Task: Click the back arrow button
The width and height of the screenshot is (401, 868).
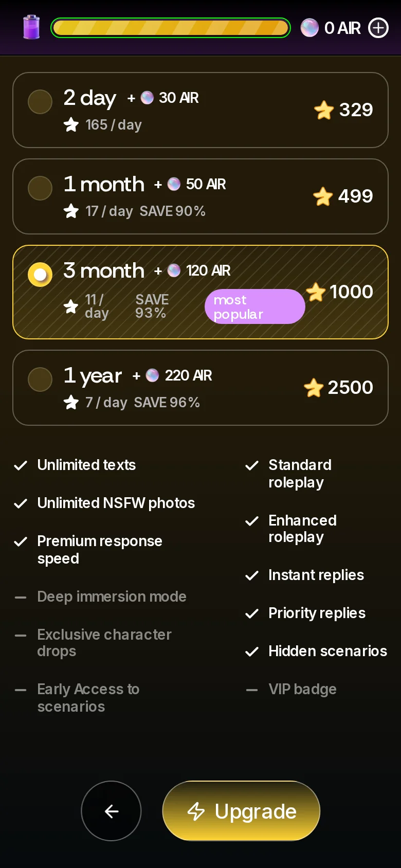Action: (x=111, y=811)
